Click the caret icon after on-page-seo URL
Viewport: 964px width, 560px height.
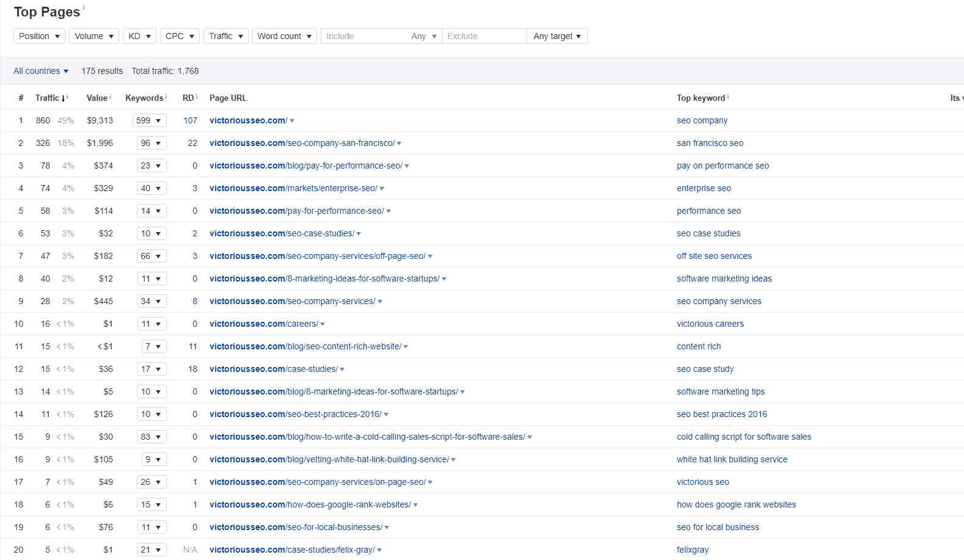tap(430, 482)
